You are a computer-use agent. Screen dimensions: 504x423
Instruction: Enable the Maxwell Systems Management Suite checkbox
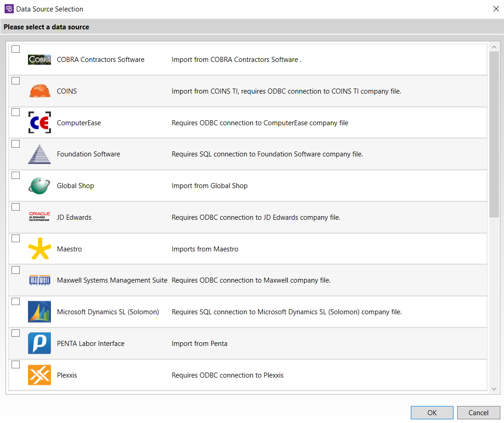click(16, 270)
